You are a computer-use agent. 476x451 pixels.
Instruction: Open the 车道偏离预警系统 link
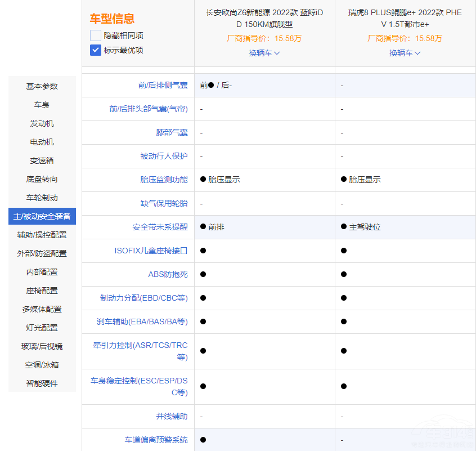[156, 440]
